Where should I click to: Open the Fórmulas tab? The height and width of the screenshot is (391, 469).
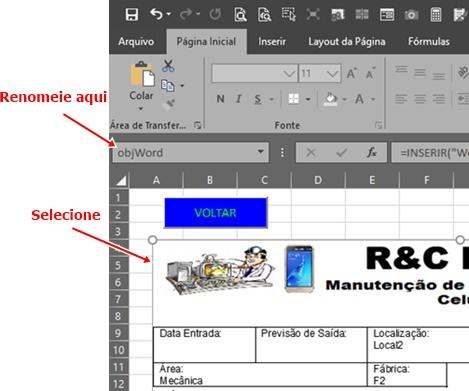429,42
